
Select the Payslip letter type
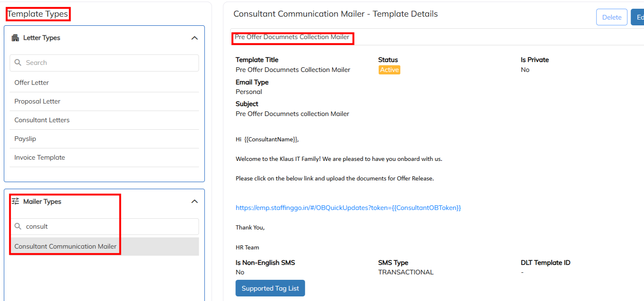[25, 139]
